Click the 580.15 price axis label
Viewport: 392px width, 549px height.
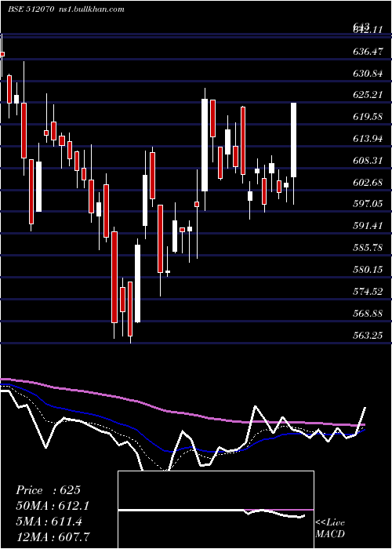click(368, 270)
